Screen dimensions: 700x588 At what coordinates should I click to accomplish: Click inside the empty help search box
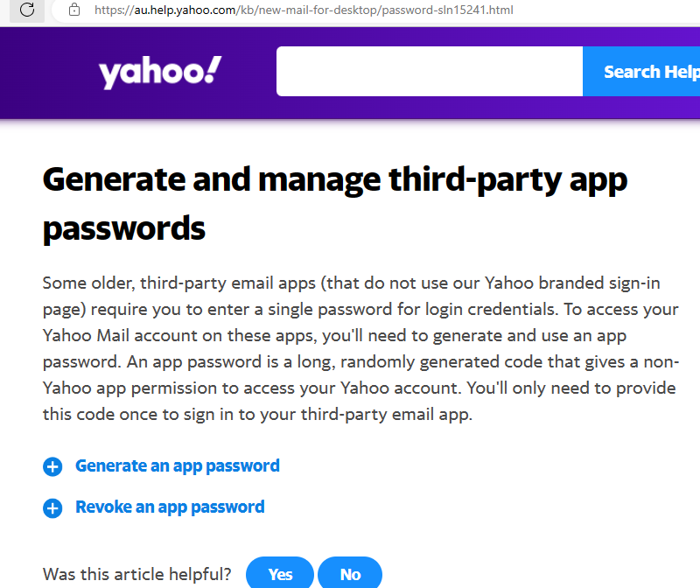tap(429, 72)
